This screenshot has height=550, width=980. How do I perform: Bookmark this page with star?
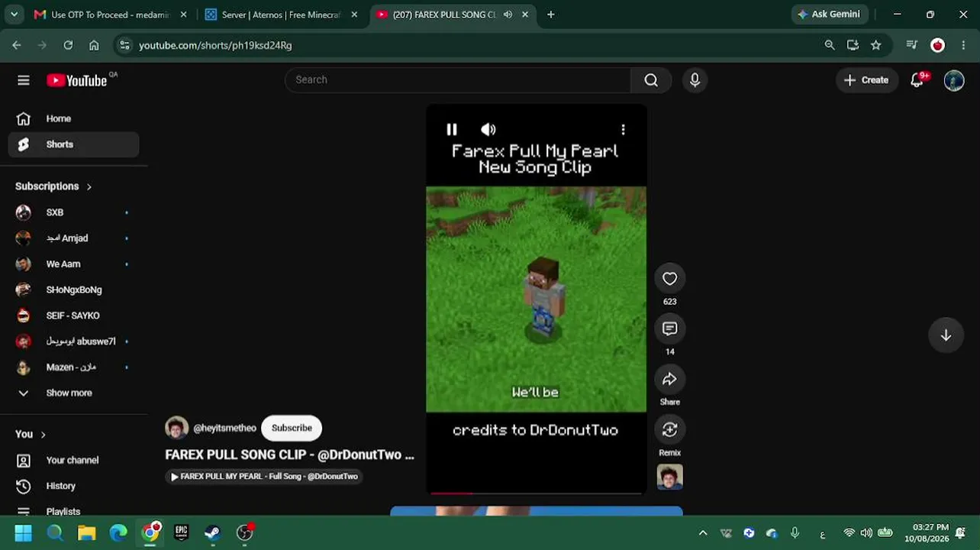click(x=876, y=45)
